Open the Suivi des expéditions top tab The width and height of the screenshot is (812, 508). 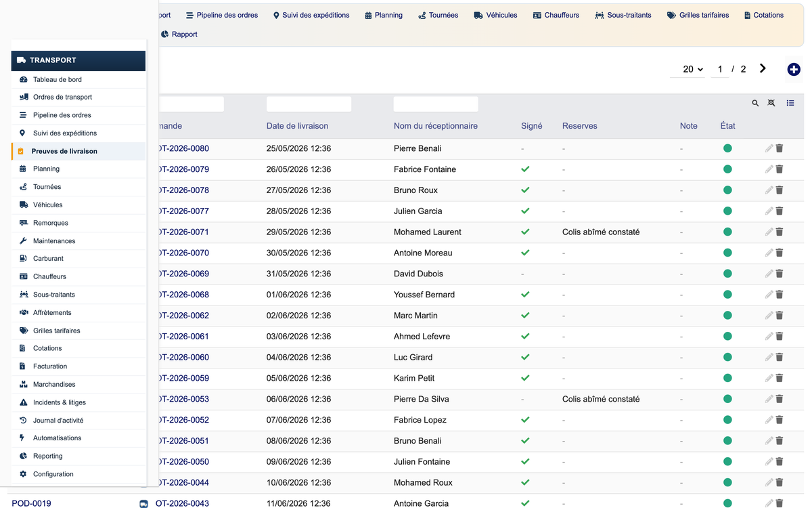coord(311,15)
